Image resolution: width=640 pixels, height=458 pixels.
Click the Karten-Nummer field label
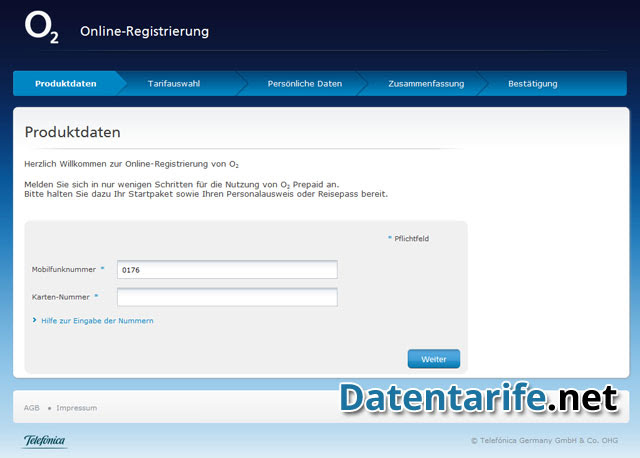pyautogui.click(x=60, y=297)
